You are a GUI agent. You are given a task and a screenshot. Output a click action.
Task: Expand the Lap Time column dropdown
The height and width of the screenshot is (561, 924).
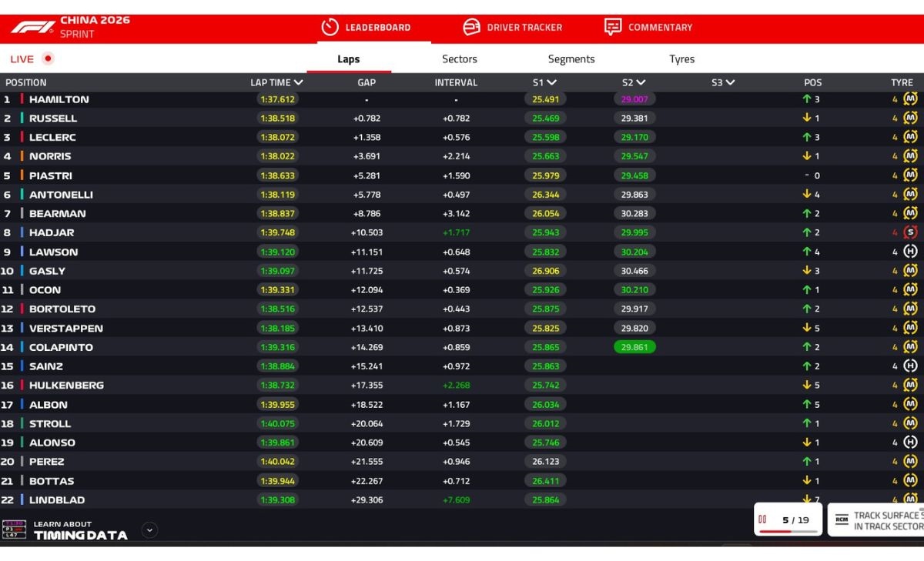click(x=298, y=82)
